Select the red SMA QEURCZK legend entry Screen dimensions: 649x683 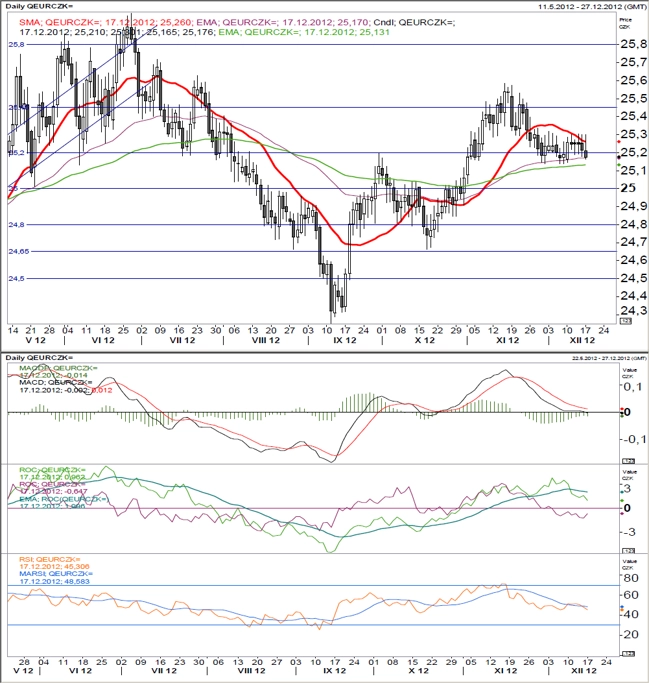tap(105, 22)
